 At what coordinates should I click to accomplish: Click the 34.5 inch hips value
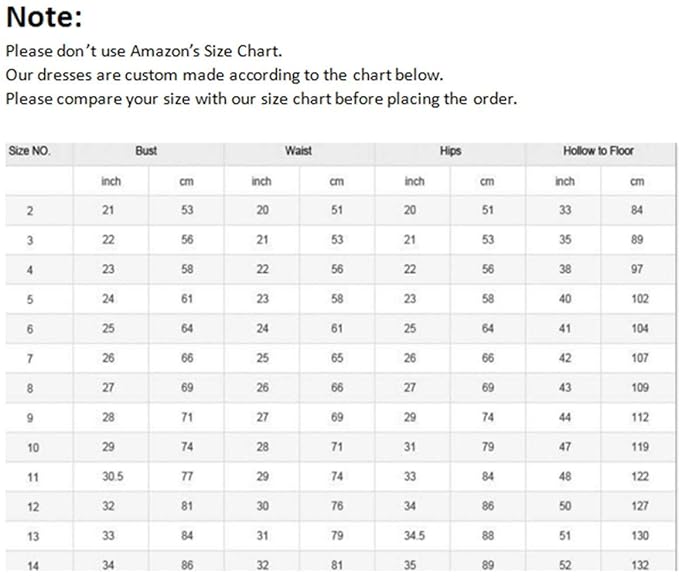[x=414, y=536]
